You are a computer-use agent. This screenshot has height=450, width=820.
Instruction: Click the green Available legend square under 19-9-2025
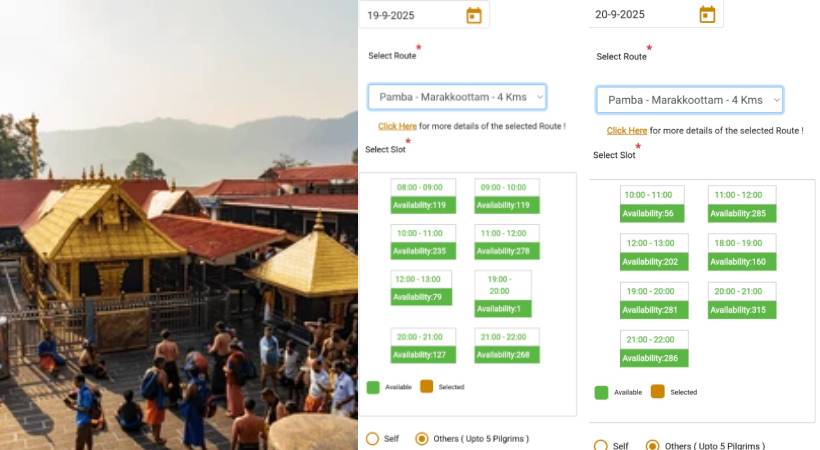point(373,387)
